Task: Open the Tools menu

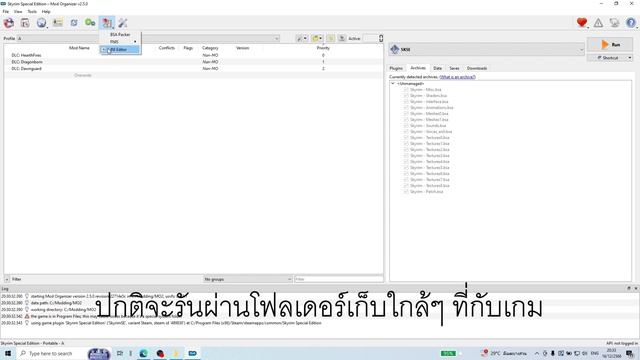Action: coord(32,11)
